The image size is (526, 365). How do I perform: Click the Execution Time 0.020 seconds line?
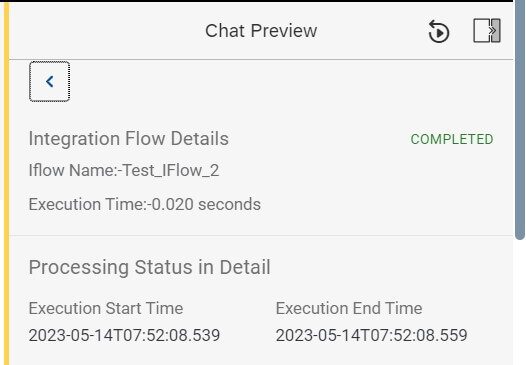[145, 204]
